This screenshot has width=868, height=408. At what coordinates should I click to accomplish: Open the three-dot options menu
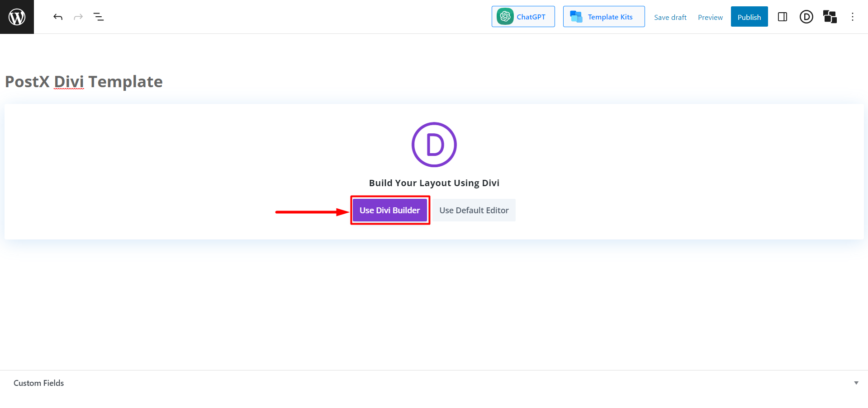click(852, 17)
